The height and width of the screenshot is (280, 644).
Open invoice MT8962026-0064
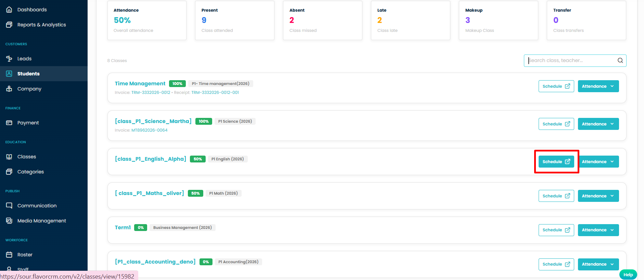tap(149, 130)
